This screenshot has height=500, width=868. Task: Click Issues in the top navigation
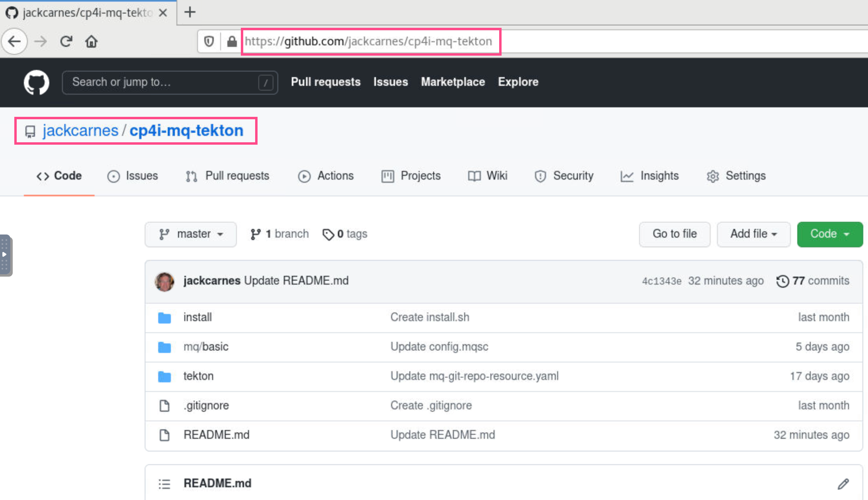pos(391,82)
